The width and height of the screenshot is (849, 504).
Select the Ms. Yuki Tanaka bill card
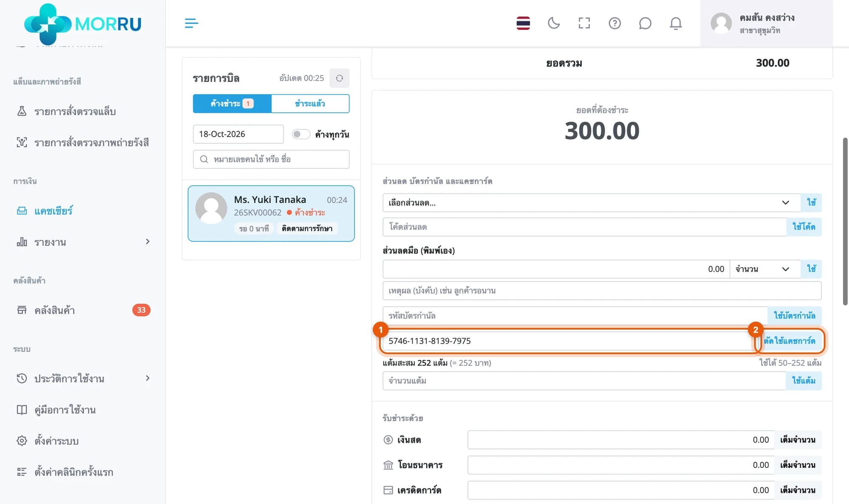click(x=271, y=213)
